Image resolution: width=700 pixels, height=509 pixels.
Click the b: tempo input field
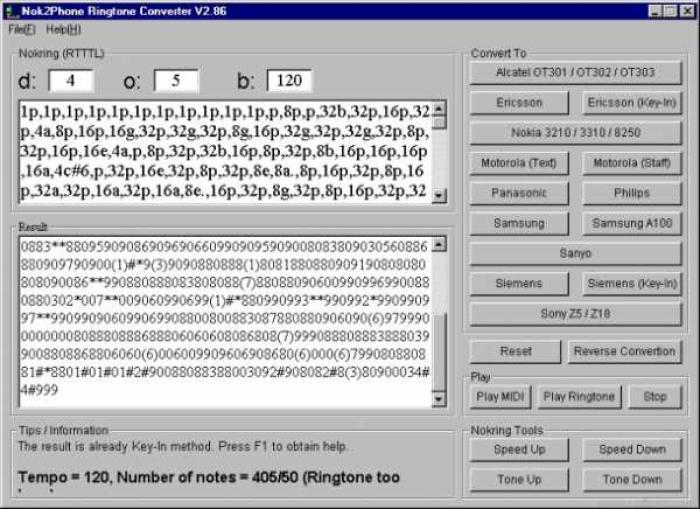pyautogui.click(x=289, y=81)
